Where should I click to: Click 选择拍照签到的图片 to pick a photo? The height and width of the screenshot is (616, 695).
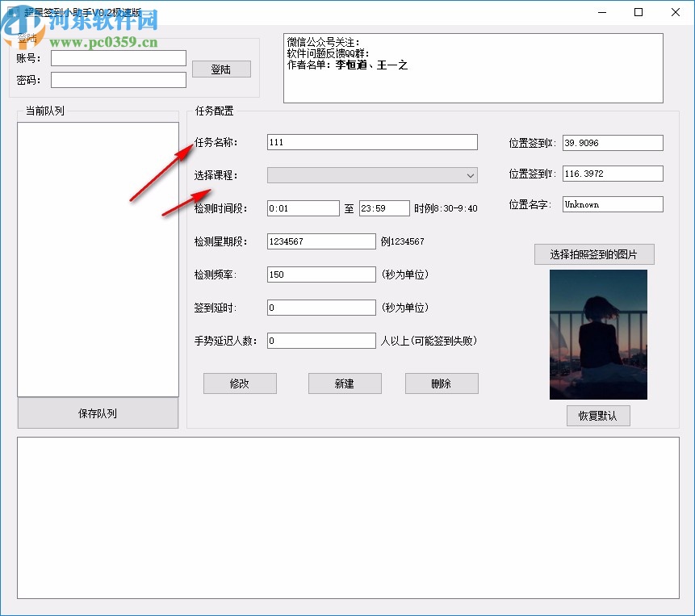(594, 254)
